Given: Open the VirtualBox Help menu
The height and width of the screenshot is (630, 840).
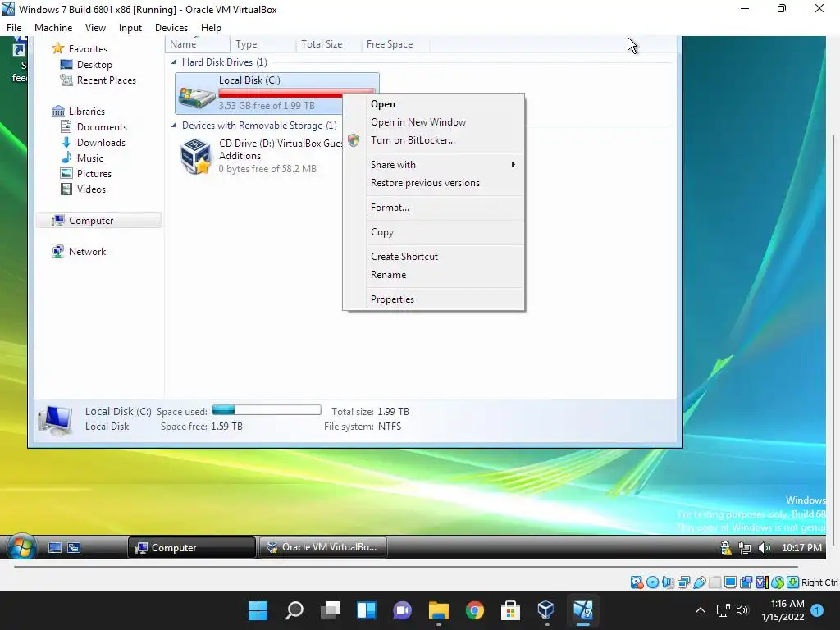Looking at the screenshot, I should [x=211, y=28].
